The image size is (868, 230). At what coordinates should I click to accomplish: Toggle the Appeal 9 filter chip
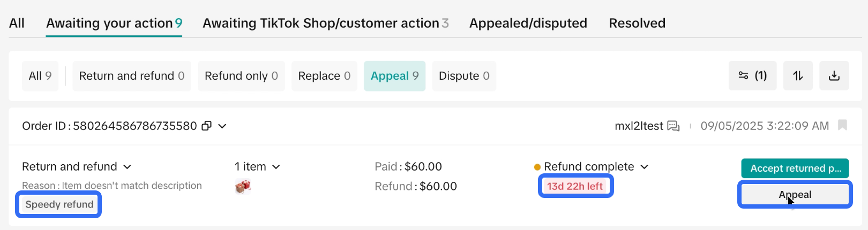[x=394, y=76]
